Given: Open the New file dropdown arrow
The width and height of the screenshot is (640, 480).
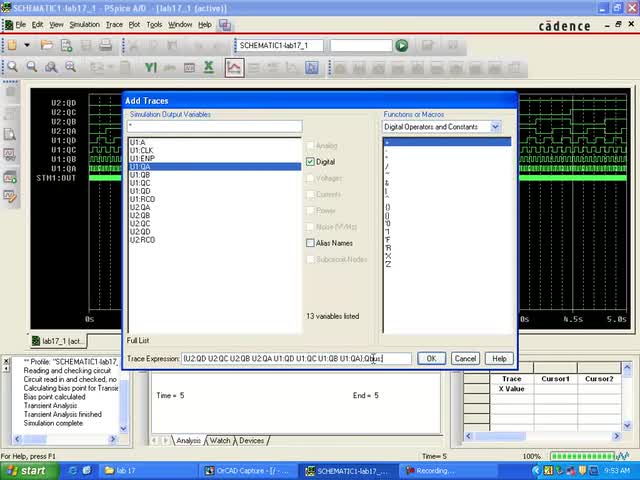Looking at the screenshot, I should pyautogui.click(x=27, y=45).
